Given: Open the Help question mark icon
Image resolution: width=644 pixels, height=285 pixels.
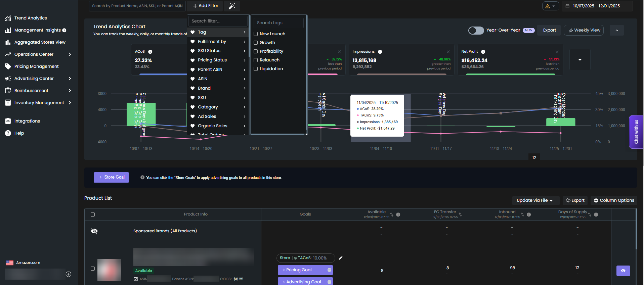Looking at the screenshot, I should (x=8, y=133).
